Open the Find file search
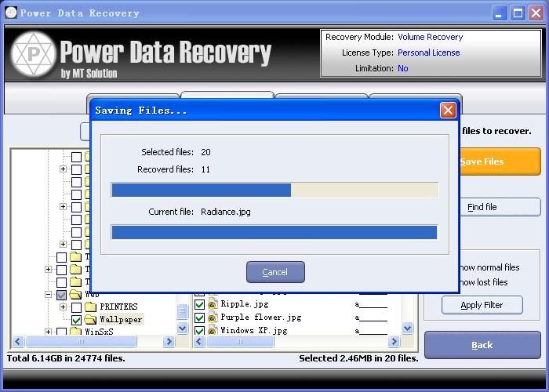Image resolution: width=549 pixels, height=392 pixels. coord(500,207)
